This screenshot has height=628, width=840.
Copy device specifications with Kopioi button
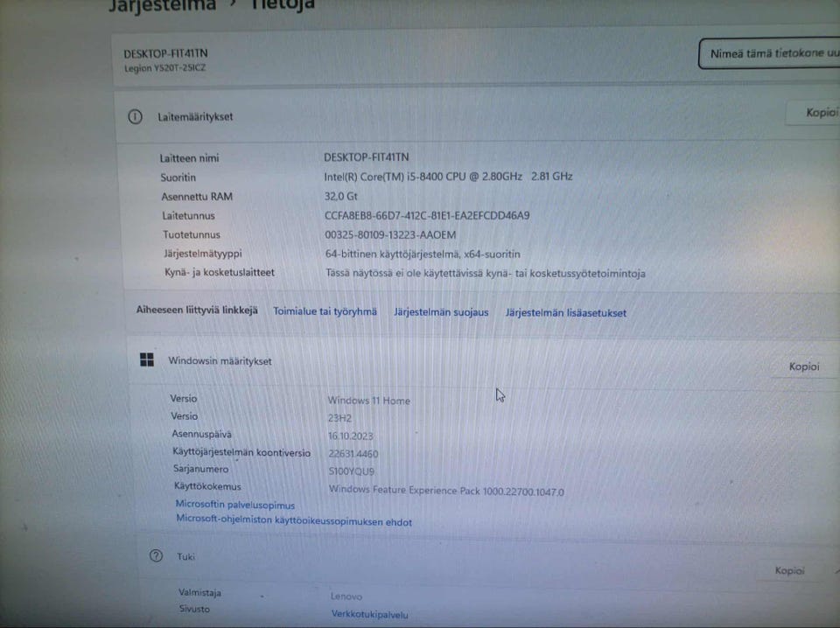814,113
